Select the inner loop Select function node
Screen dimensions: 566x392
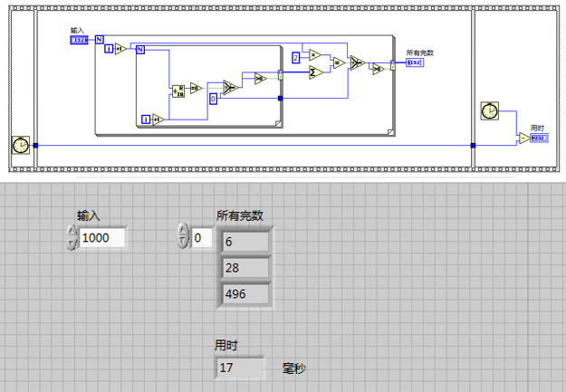tap(230, 87)
